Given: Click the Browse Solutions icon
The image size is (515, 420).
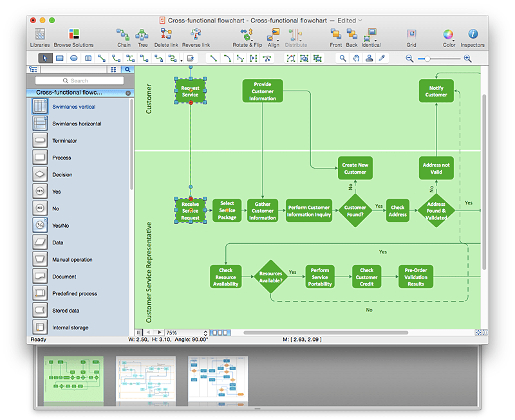Looking at the screenshot, I should pos(73,35).
